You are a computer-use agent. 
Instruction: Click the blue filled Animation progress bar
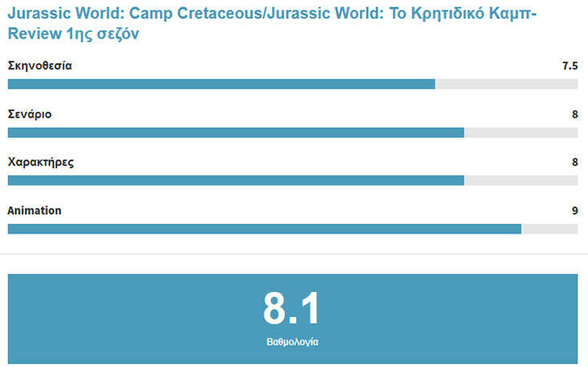click(x=264, y=229)
